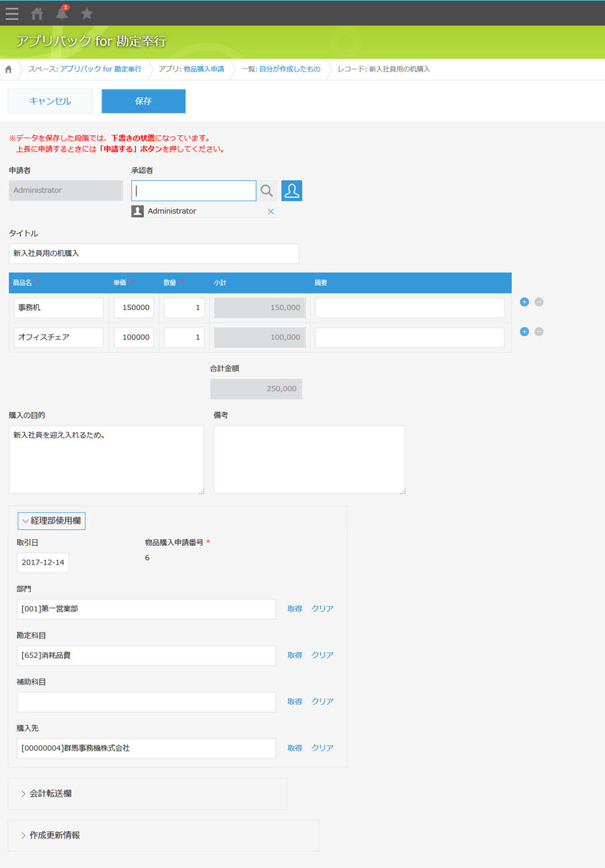Add a row after オフィスチェア row
605x868 pixels.
(524, 331)
